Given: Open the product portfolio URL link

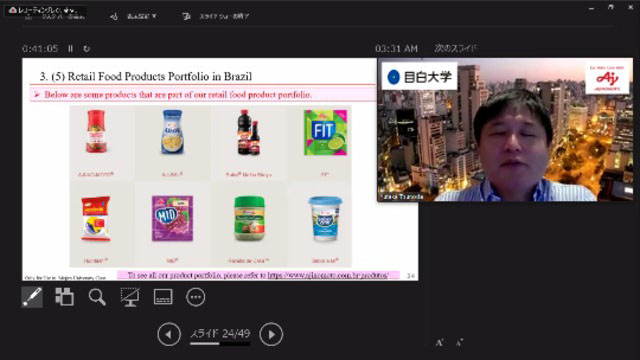Looking at the screenshot, I should point(328,276).
